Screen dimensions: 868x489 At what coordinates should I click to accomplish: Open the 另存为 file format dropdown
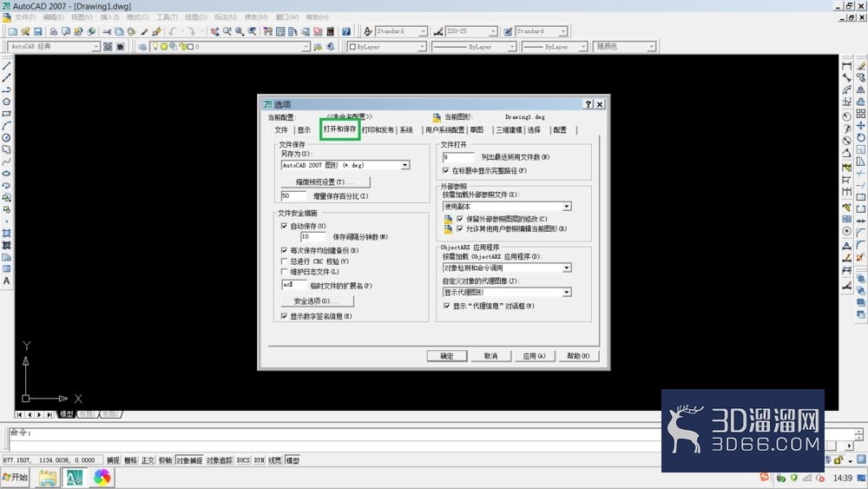[x=405, y=165]
